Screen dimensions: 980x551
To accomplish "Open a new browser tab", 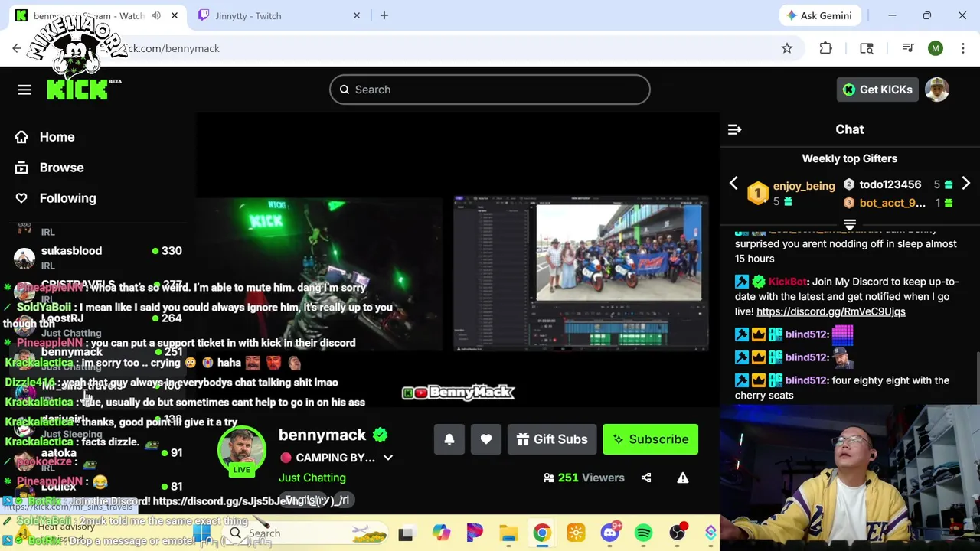I will pyautogui.click(x=384, y=15).
